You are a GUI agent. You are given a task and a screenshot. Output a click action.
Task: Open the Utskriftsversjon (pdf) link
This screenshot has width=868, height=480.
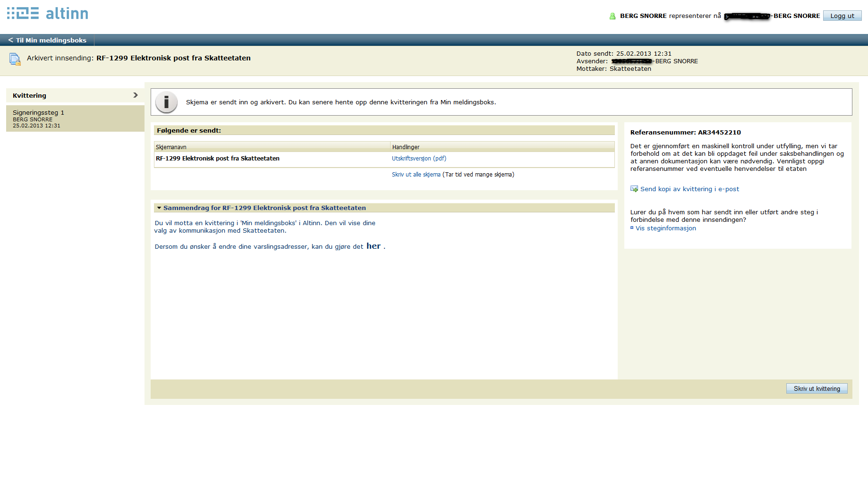[419, 159]
